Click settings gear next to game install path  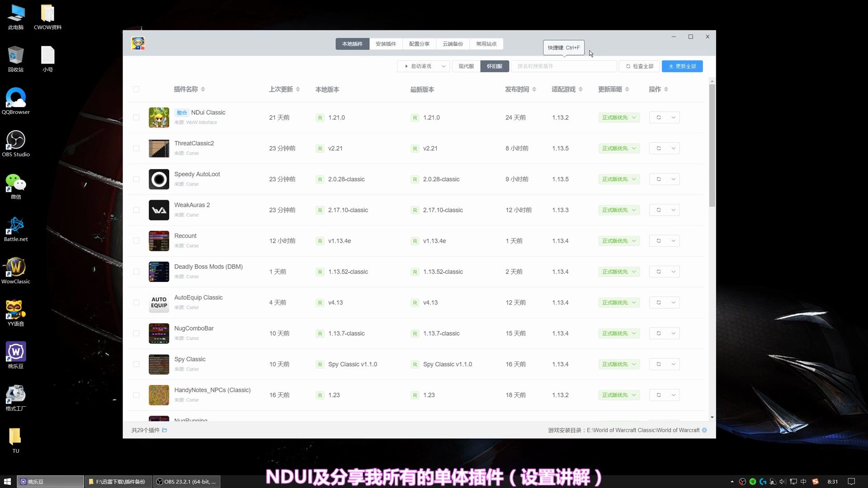704,430
